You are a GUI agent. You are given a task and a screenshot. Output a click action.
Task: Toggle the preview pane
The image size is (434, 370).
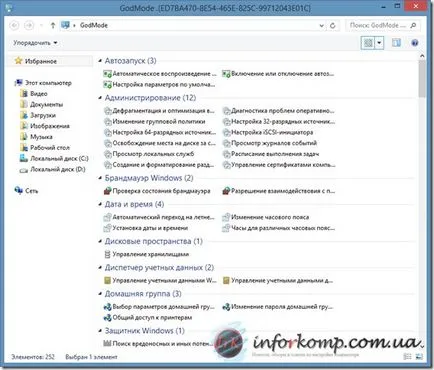coord(396,43)
